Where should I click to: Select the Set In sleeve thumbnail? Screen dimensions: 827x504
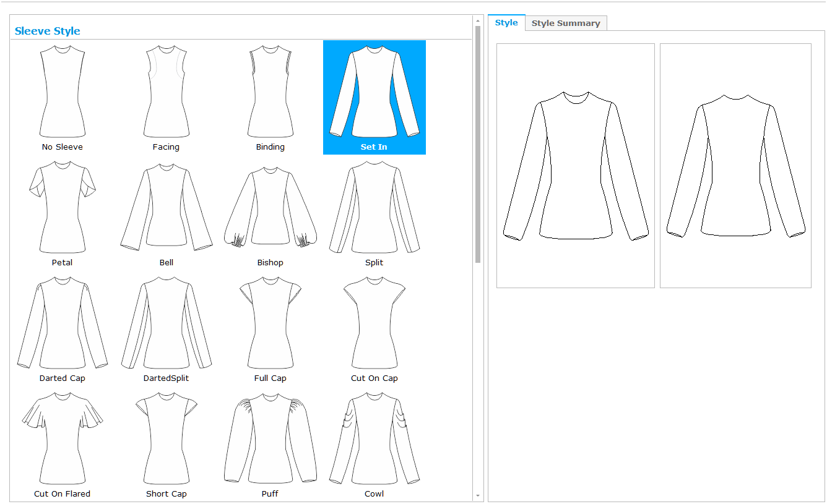point(375,97)
